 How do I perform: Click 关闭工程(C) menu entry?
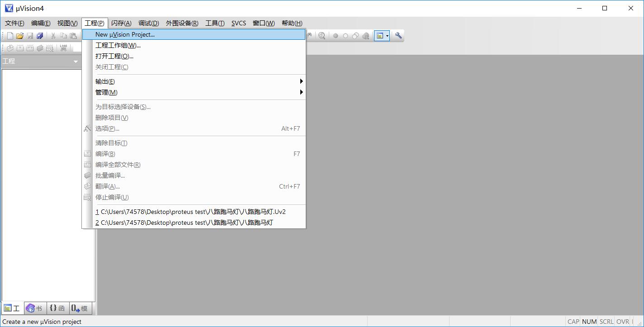point(194,67)
